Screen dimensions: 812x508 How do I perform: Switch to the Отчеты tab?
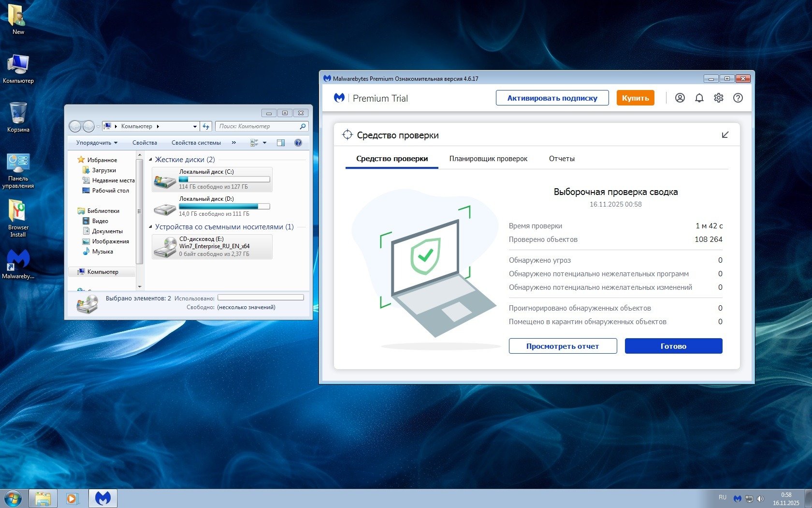coord(562,159)
